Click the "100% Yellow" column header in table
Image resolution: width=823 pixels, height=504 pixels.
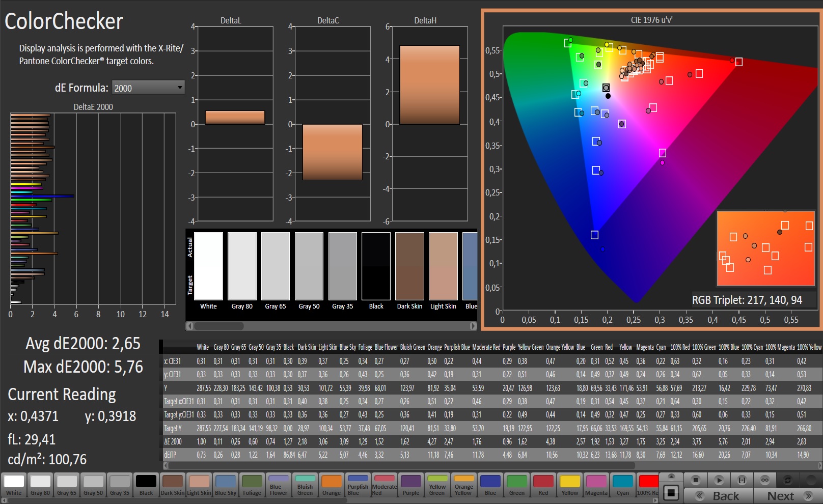tap(809, 347)
